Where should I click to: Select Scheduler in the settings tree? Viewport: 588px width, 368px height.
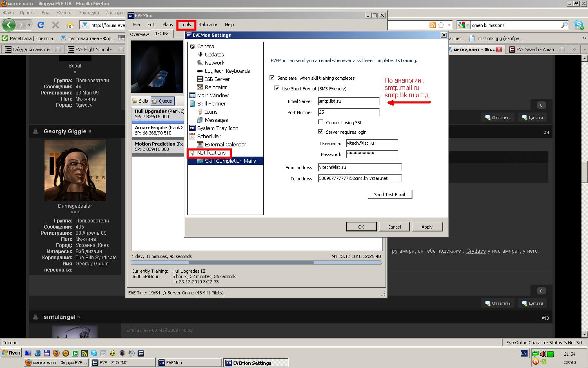point(209,137)
